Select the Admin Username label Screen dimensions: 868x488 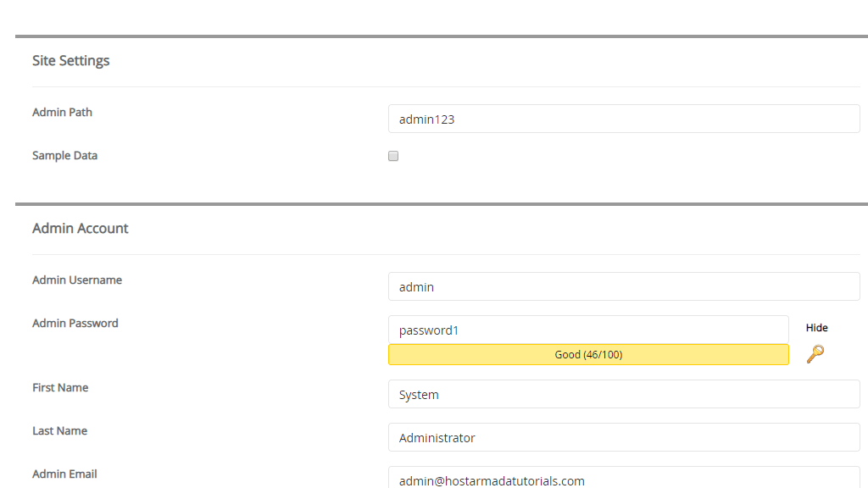pos(77,280)
